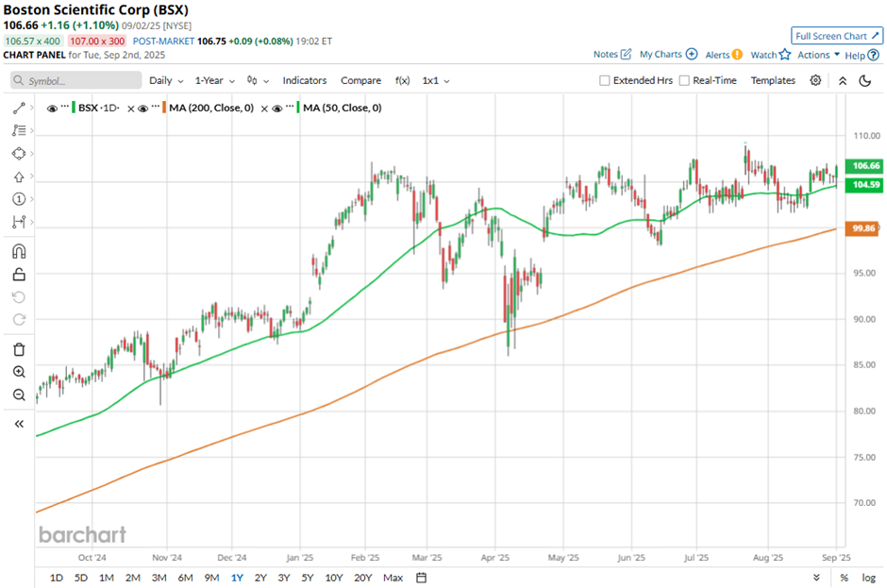Select the trend line drawing tool
The image size is (887, 588).
pos(19,109)
